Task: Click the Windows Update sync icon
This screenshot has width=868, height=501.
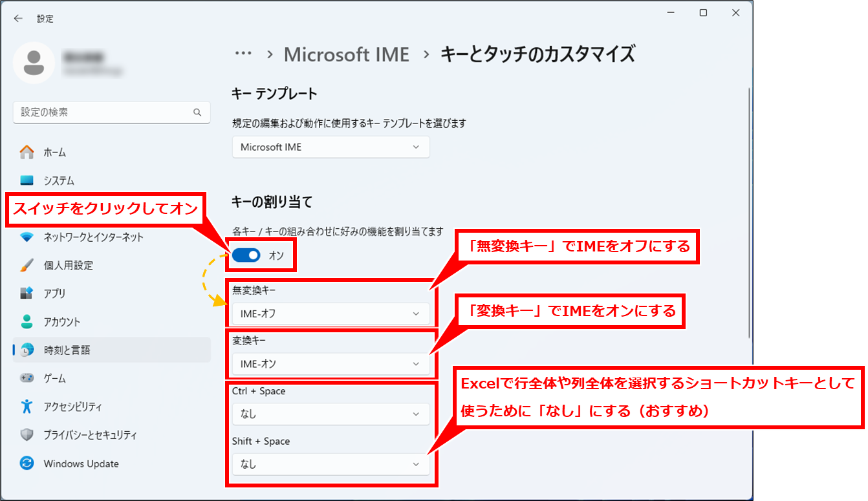Action: [27, 464]
